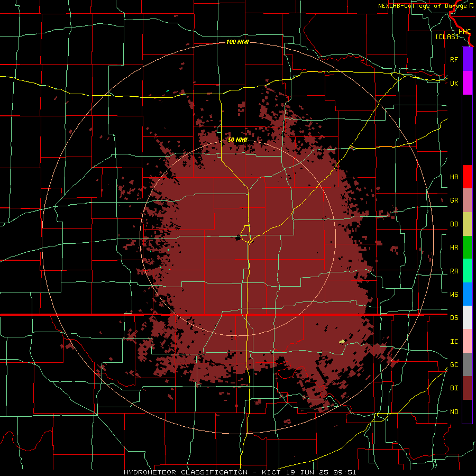Click the KICT station identifier
476x476 pixels.
click(271, 472)
